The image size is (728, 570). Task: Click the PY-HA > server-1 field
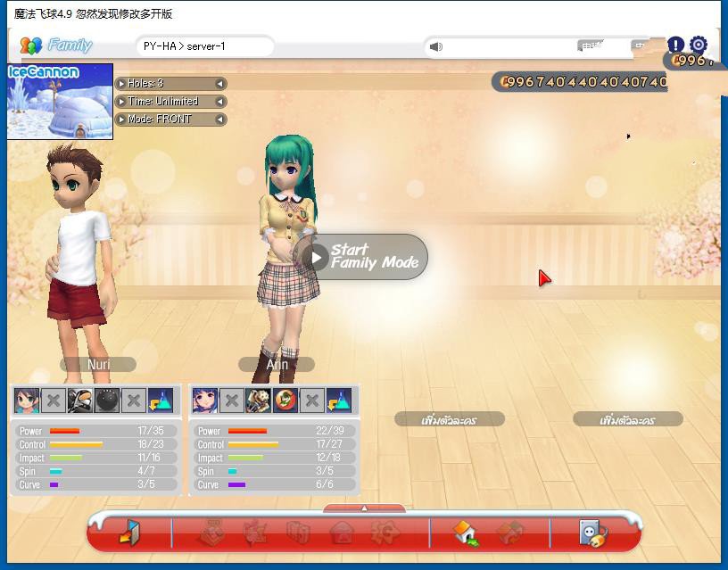205,46
